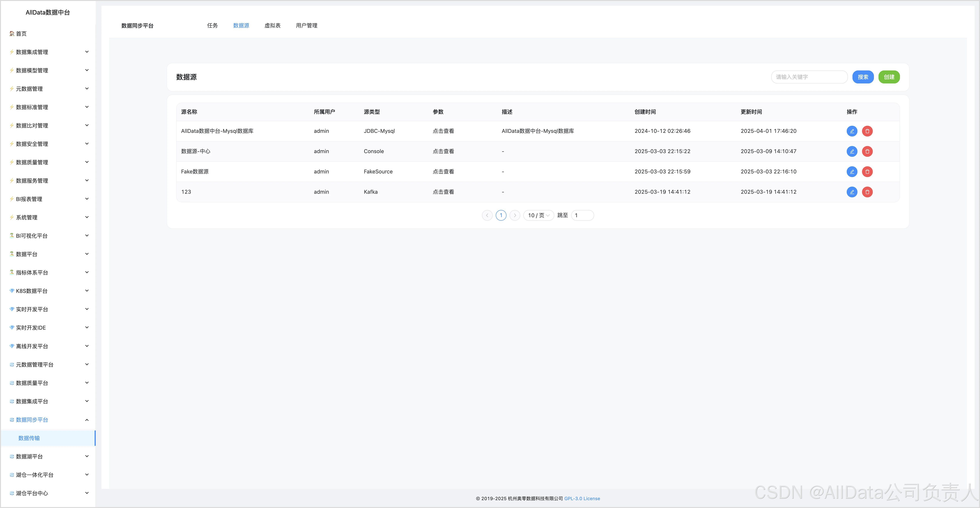Delete the 数据源-中心 row
This screenshot has height=508, width=980.
click(867, 151)
